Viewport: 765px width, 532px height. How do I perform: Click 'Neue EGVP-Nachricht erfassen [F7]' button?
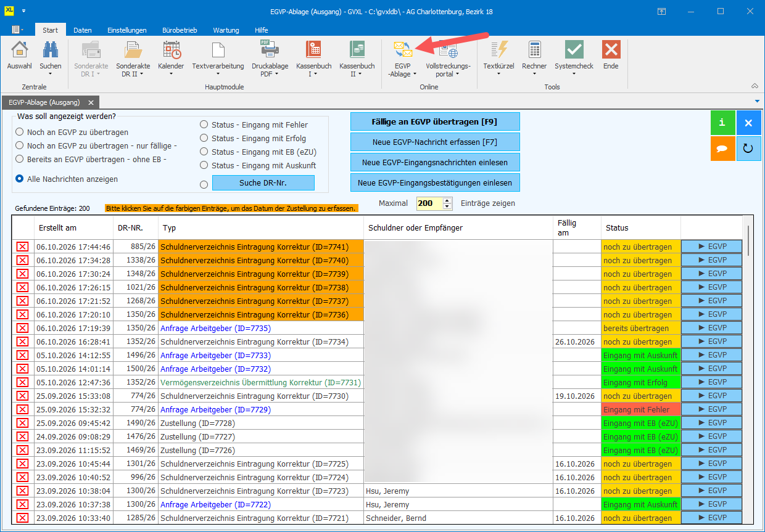click(x=436, y=142)
